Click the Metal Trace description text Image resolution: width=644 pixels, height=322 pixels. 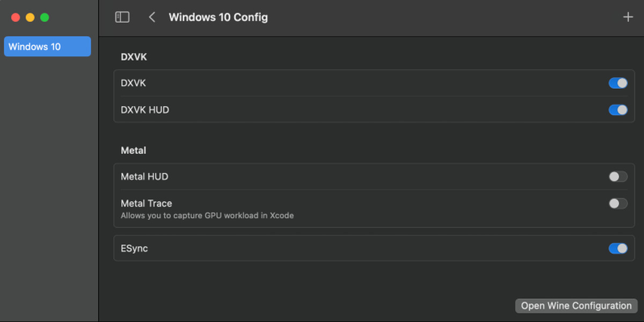point(207,216)
